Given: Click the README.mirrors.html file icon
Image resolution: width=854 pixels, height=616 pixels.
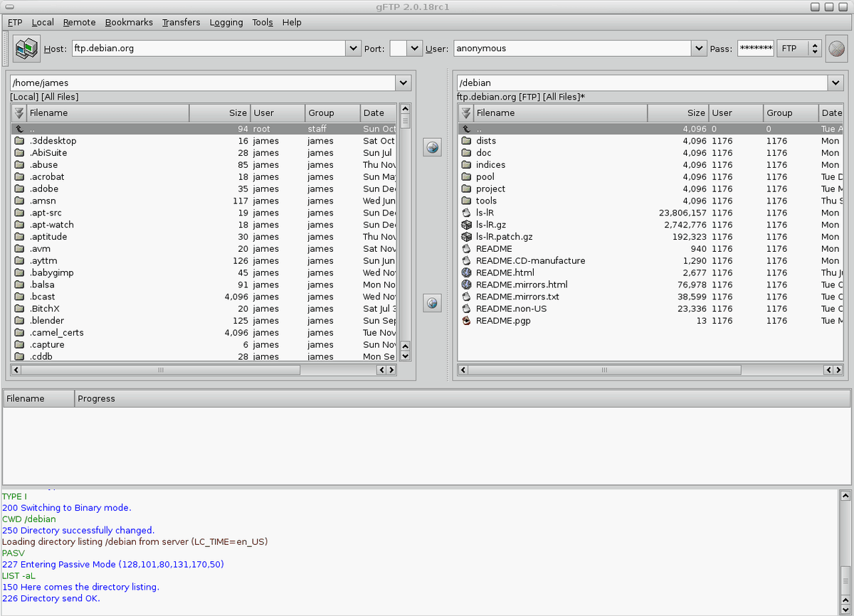Looking at the screenshot, I should (466, 285).
